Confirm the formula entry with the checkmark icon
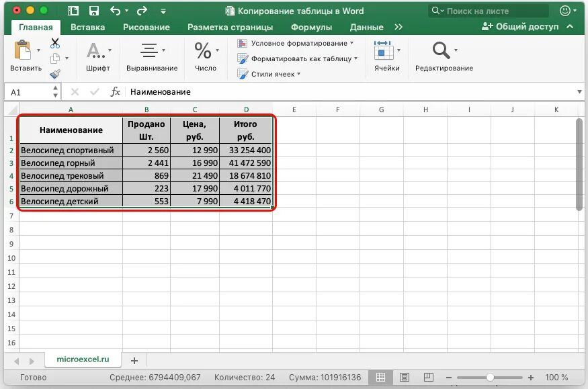This screenshot has height=389, width=588. pyautogui.click(x=95, y=92)
